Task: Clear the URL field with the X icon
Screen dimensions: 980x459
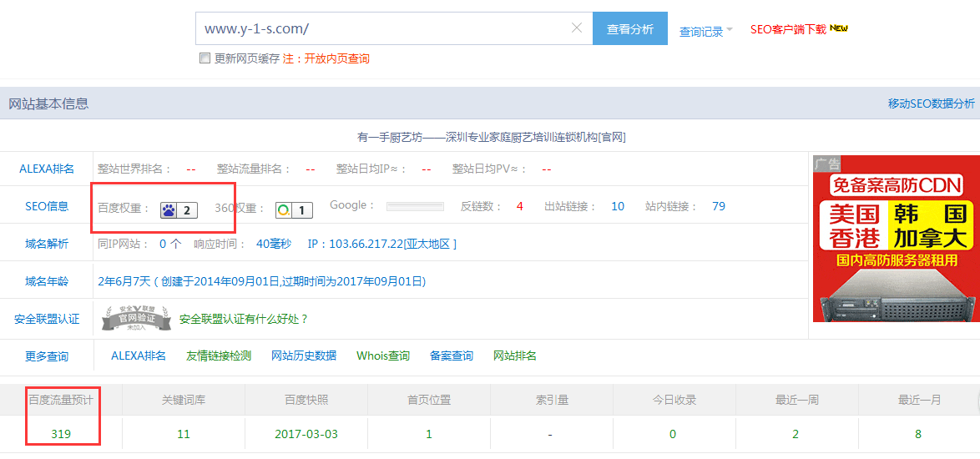Action: [577, 28]
